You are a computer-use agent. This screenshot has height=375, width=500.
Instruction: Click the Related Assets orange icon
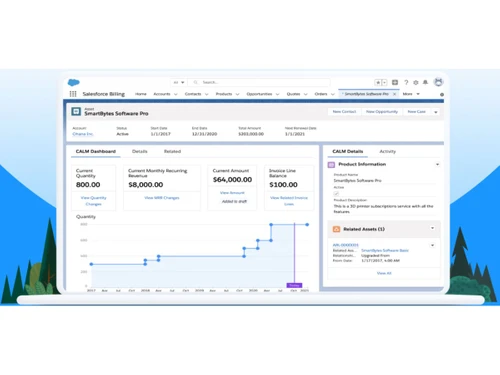[336, 229]
